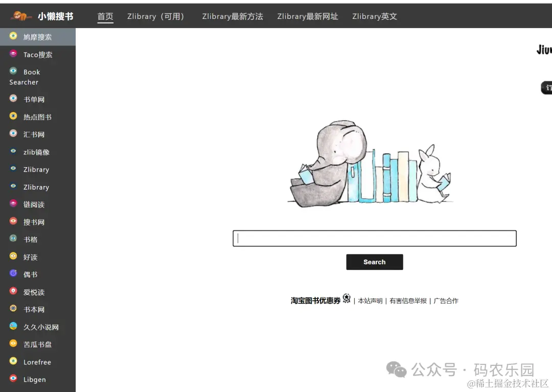The image size is (552, 392).
Task: Select zlib镜像 in the sidebar
Action: pos(38,152)
